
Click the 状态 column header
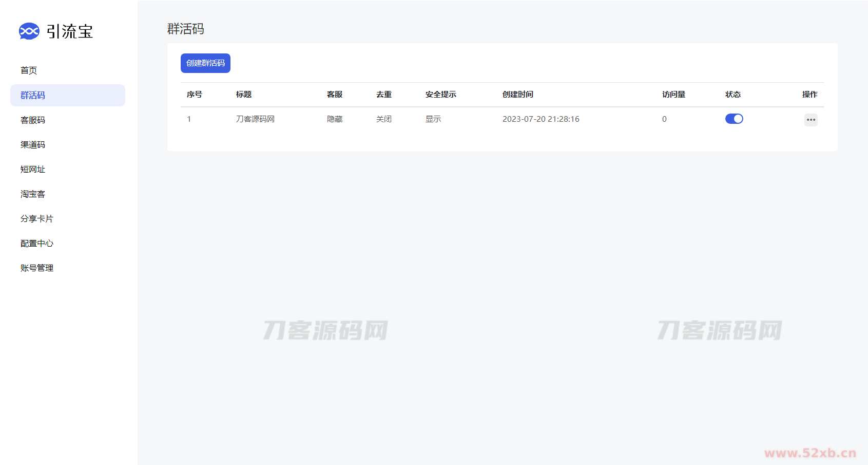732,95
